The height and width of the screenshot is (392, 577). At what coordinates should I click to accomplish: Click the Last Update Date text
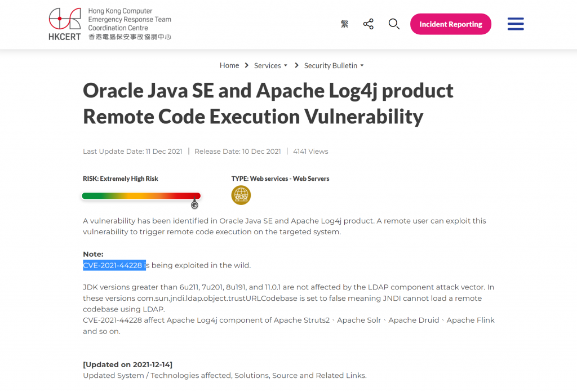tap(132, 152)
